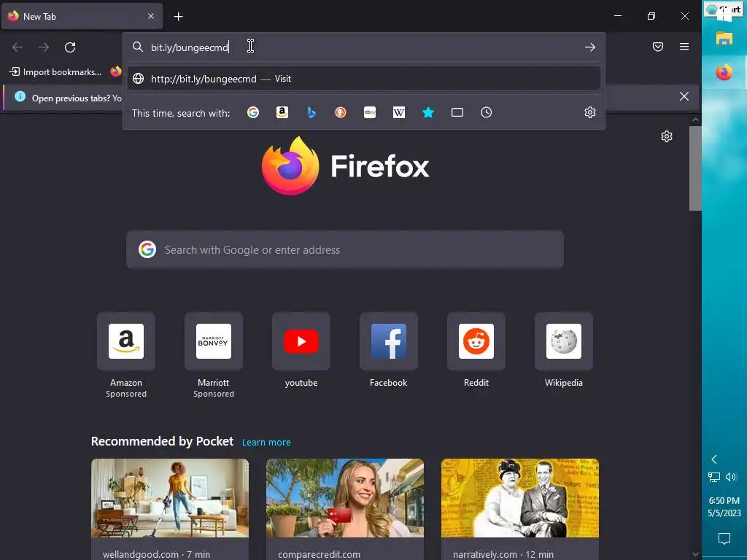This screenshot has width=747, height=560.
Task: Open the comparecredit.com Pocket article thumbnail
Action: pyautogui.click(x=345, y=498)
